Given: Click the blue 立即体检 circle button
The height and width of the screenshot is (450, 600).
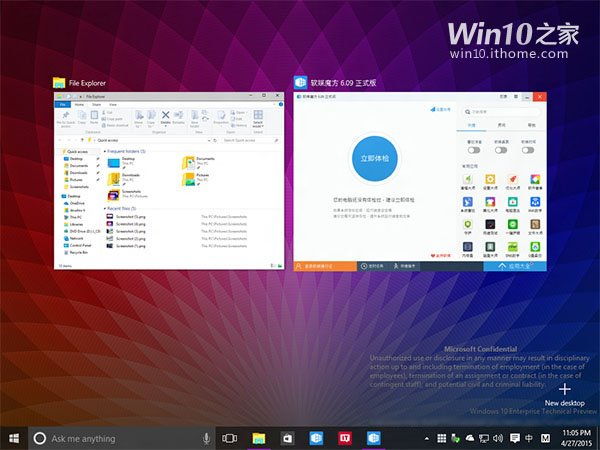Looking at the screenshot, I should click(375, 158).
